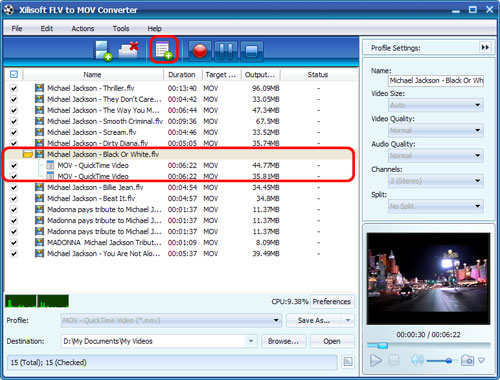Click the preview seek slider handle
Viewport: 500px width, 380px height.
click(382, 345)
